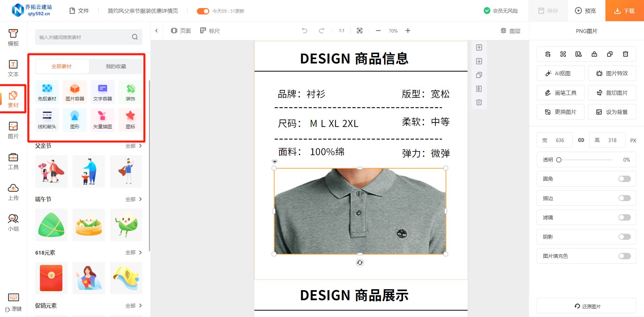
Task: Click the 还原图片 restore button
Action: [x=586, y=306]
